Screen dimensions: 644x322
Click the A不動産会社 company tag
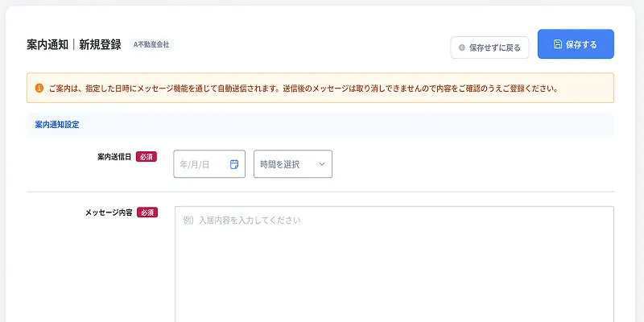click(x=151, y=44)
